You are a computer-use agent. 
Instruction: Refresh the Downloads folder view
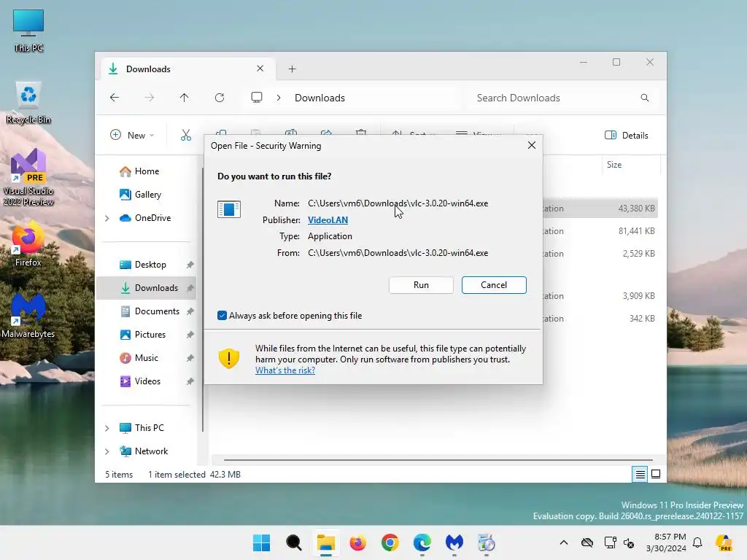coord(219,98)
